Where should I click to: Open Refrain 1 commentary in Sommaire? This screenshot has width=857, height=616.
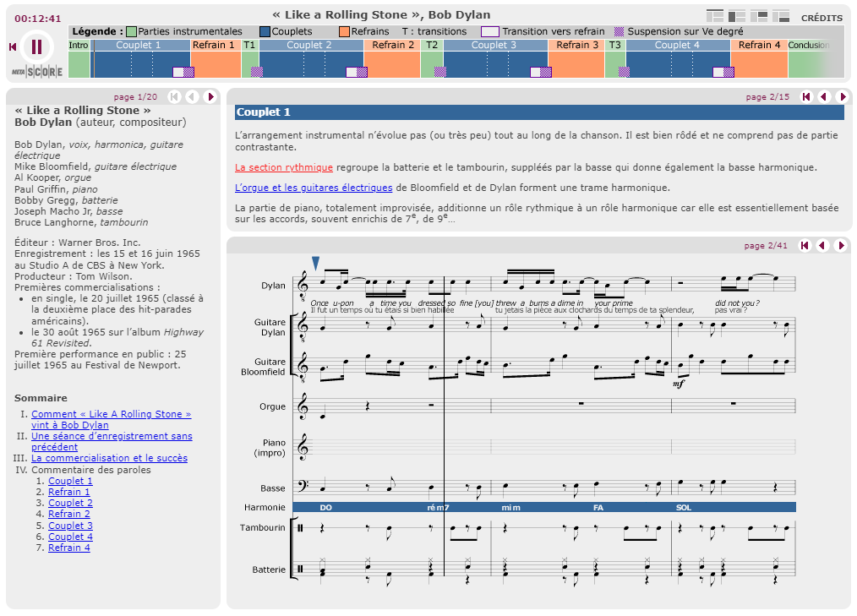68,492
